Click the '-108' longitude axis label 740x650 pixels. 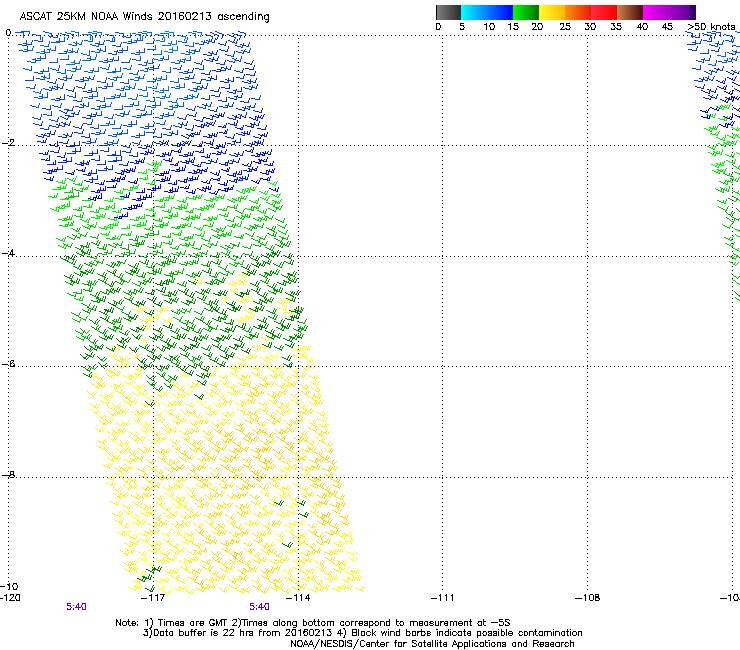coord(588,598)
